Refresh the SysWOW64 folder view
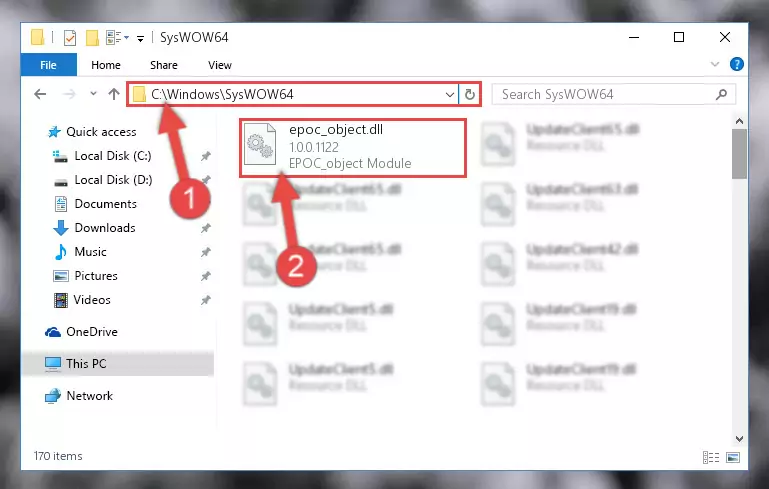The width and height of the screenshot is (769, 489). point(469,94)
